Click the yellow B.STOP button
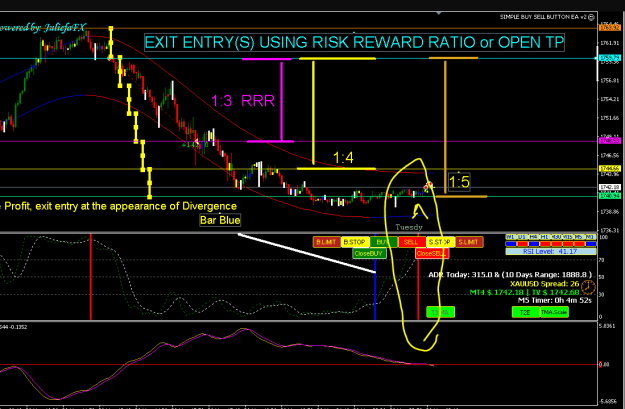Viewport: 625px width, 409px height. click(354, 242)
